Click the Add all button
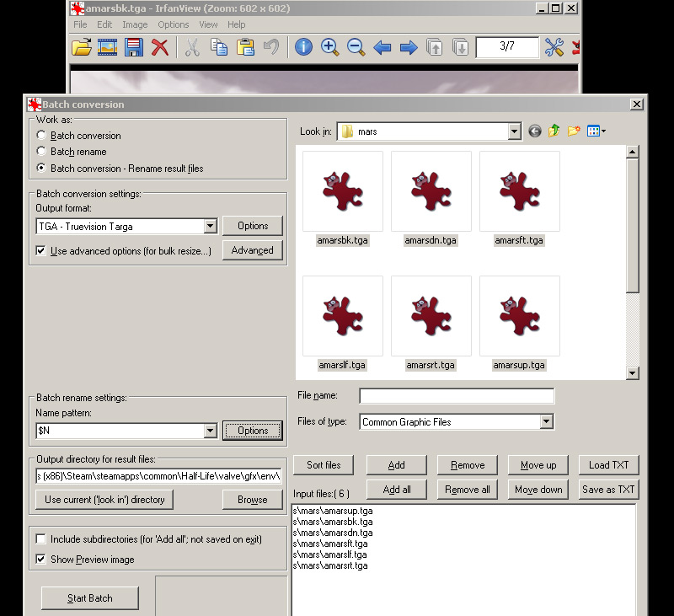The image size is (674, 616). click(397, 490)
